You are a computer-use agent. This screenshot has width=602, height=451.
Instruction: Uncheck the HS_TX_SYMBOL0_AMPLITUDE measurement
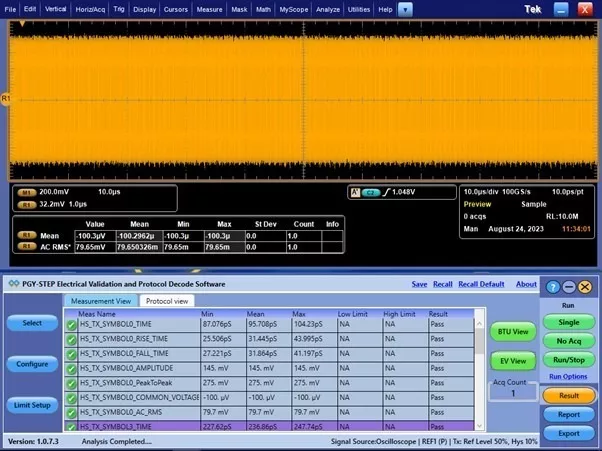72,368
